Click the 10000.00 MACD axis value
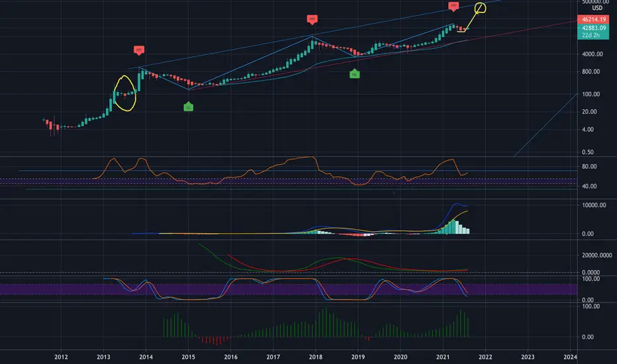 coord(594,205)
